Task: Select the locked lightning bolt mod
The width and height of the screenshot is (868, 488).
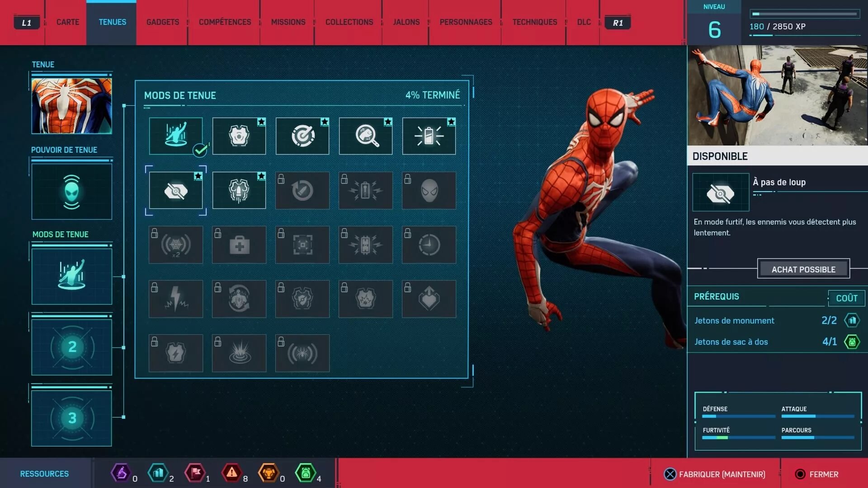Action: click(175, 299)
